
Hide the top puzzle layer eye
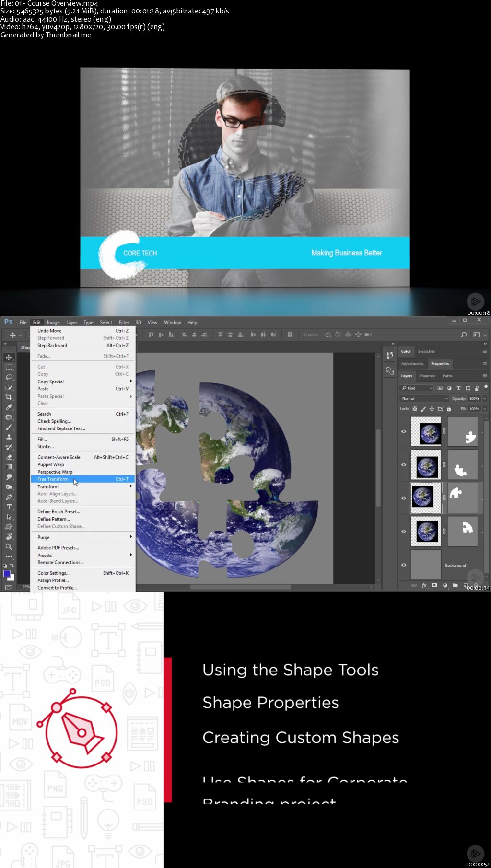point(404,431)
